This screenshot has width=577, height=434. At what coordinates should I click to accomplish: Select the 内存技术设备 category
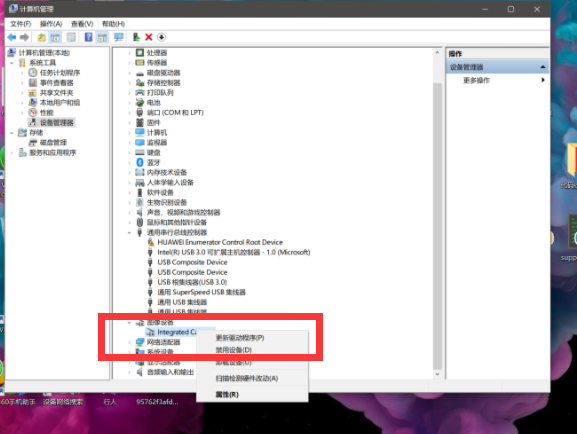coord(167,172)
